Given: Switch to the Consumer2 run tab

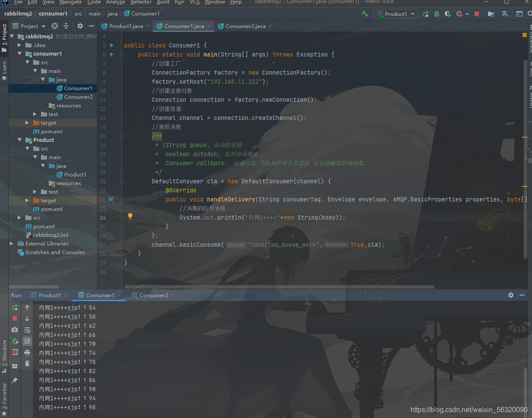Looking at the screenshot, I should (x=153, y=295).
